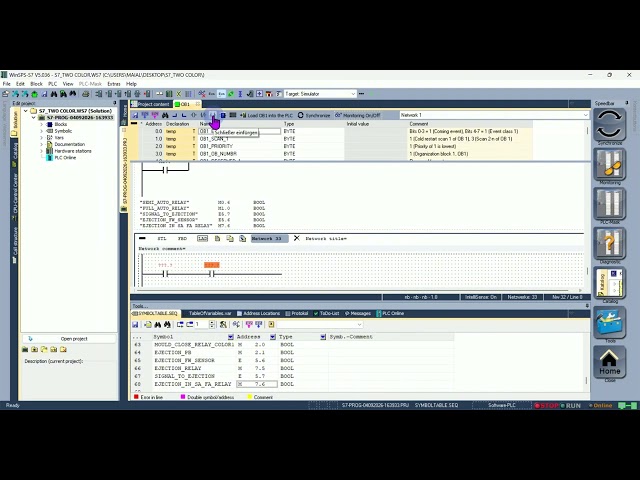Delete Network 33 with the X icon
This screenshot has width=640, height=480.
coord(297,238)
